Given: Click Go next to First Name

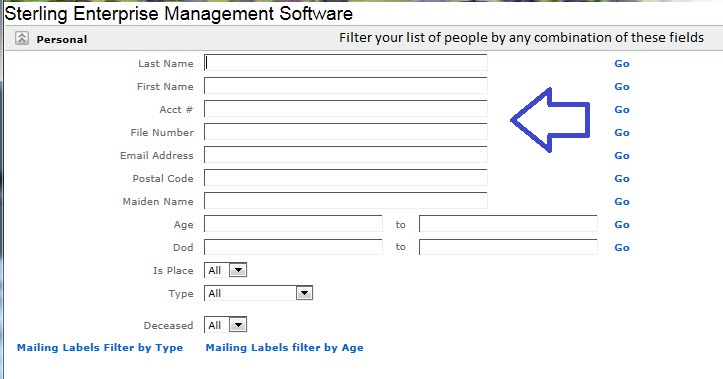Looking at the screenshot, I should tap(622, 87).
